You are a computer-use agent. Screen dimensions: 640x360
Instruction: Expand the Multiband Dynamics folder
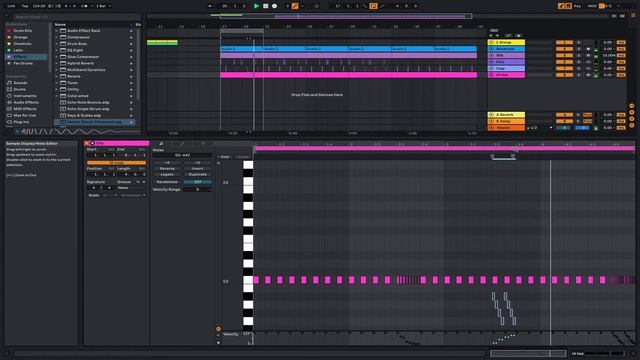coord(57,70)
